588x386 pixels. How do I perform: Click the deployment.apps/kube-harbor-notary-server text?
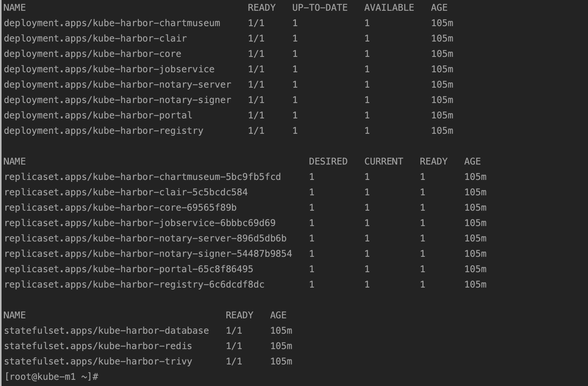pyautogui.click(x=118, y=85)
